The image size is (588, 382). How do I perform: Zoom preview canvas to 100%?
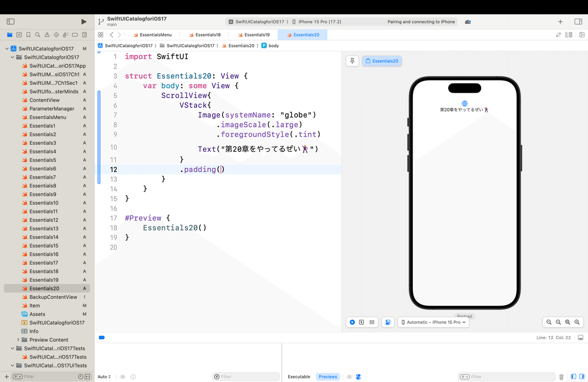[x=558, y=322]
